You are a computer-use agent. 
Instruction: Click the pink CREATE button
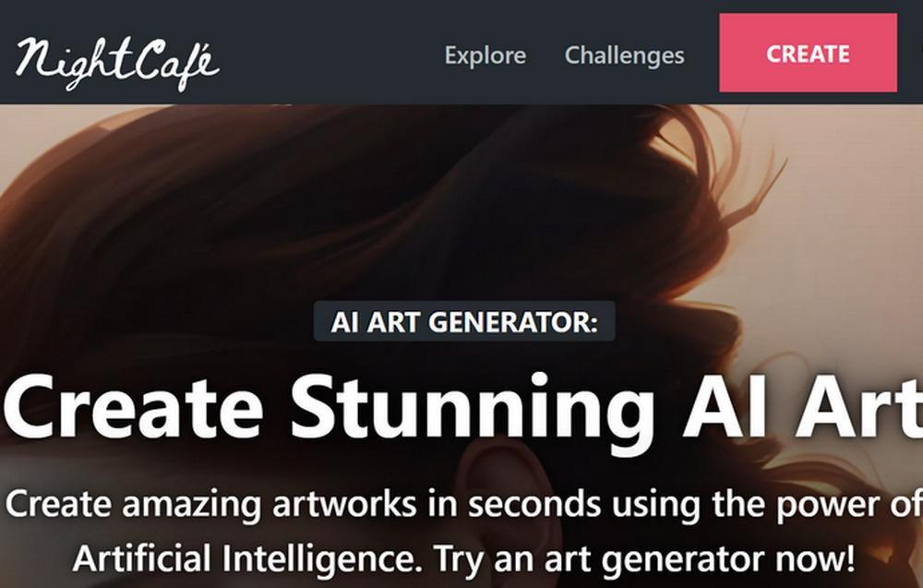809,53
